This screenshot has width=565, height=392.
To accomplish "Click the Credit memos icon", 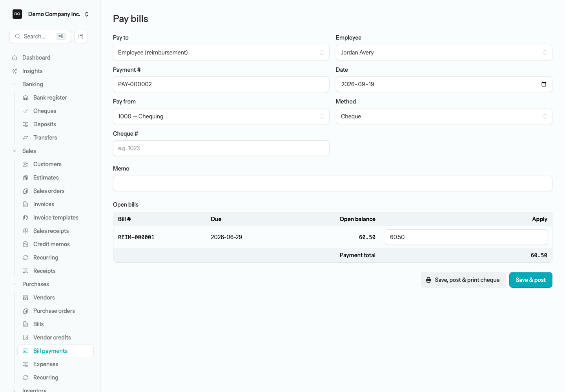I will [26, 244].
